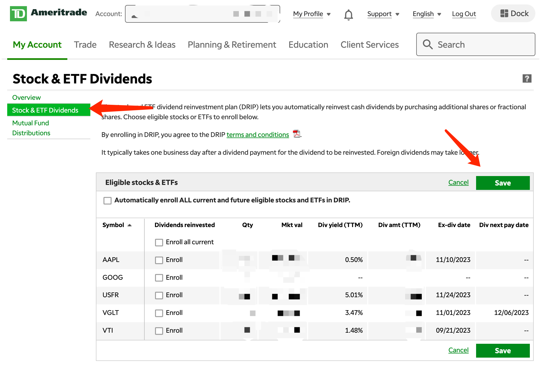Sort by Symbol column arrow
The image size is (557, 392).
[129, 225]
